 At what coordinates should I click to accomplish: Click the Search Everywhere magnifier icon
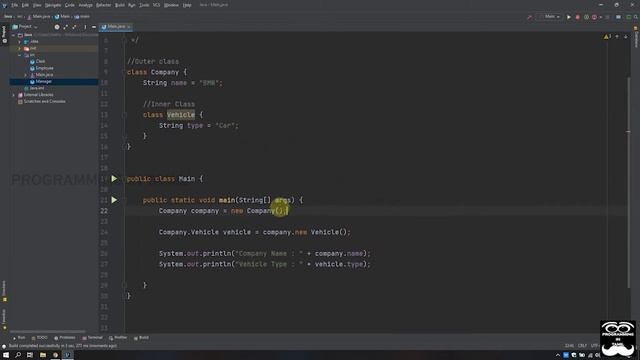[x=636, y=17]
